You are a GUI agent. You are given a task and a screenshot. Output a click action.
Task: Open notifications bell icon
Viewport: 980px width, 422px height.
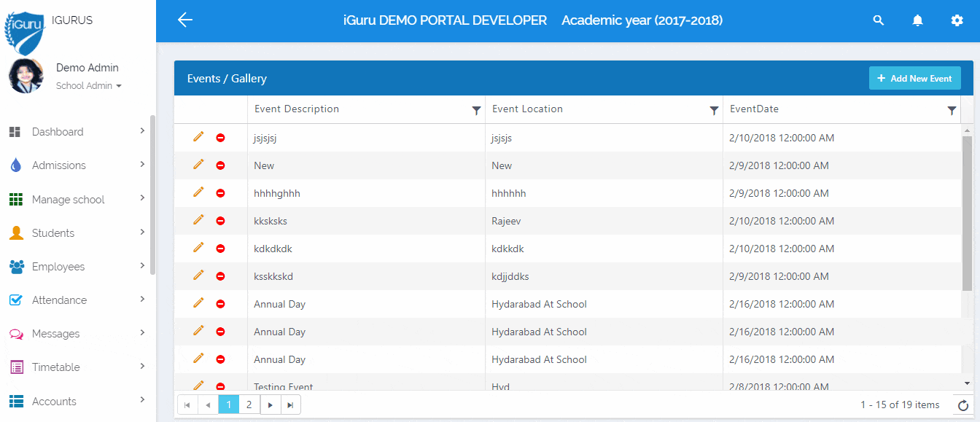[x=918, y=20]
